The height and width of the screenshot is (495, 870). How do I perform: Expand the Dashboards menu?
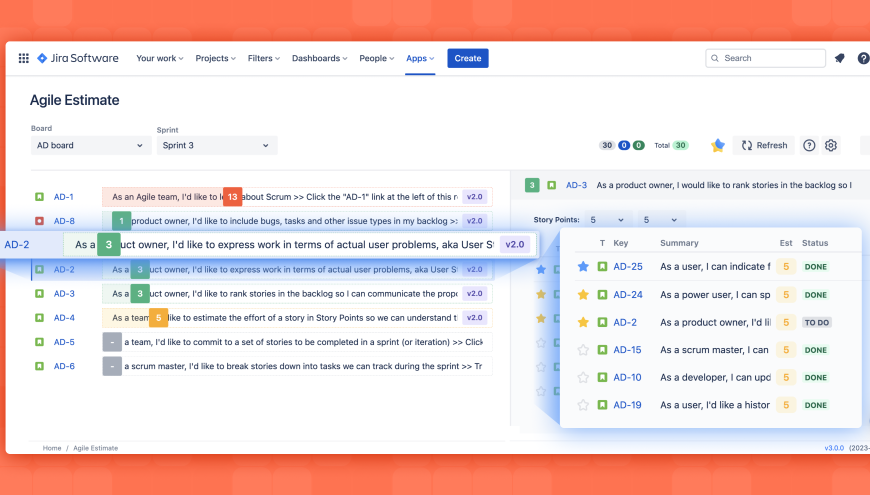tap(320, 58)
